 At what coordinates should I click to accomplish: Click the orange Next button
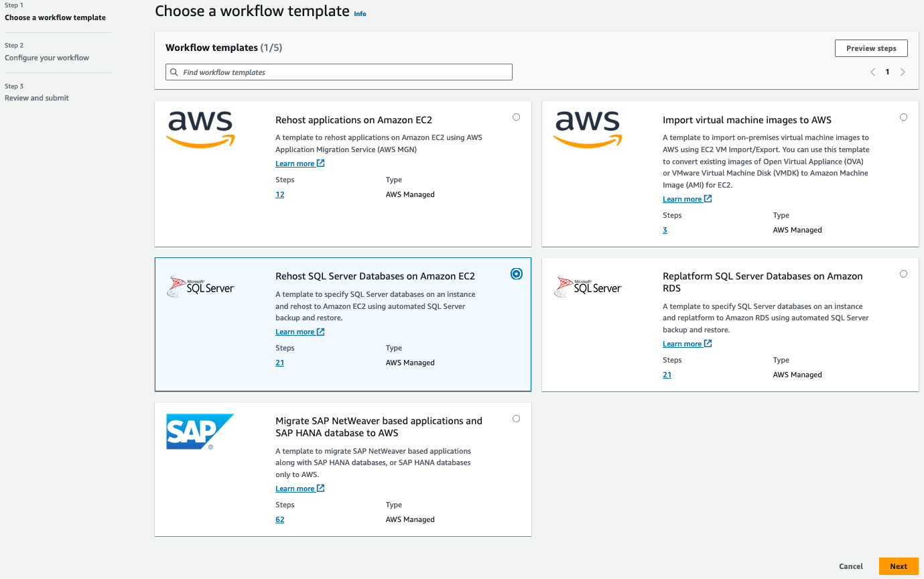[x=898, y=566]
